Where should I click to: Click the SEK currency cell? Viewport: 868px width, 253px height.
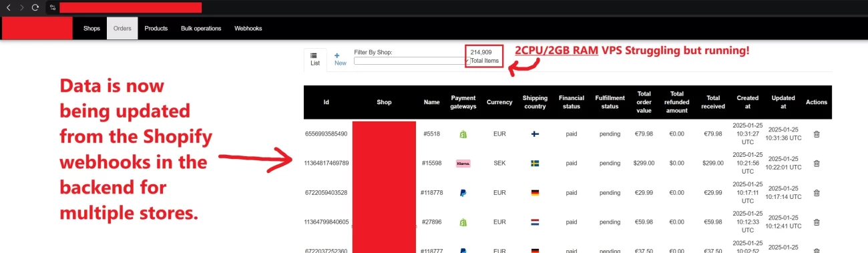coord(499,163)
